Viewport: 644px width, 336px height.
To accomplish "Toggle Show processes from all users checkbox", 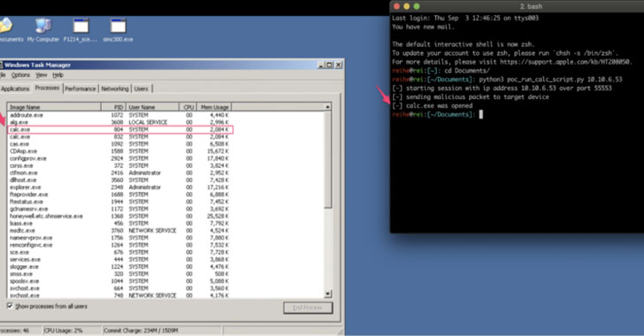I will 10,306.
